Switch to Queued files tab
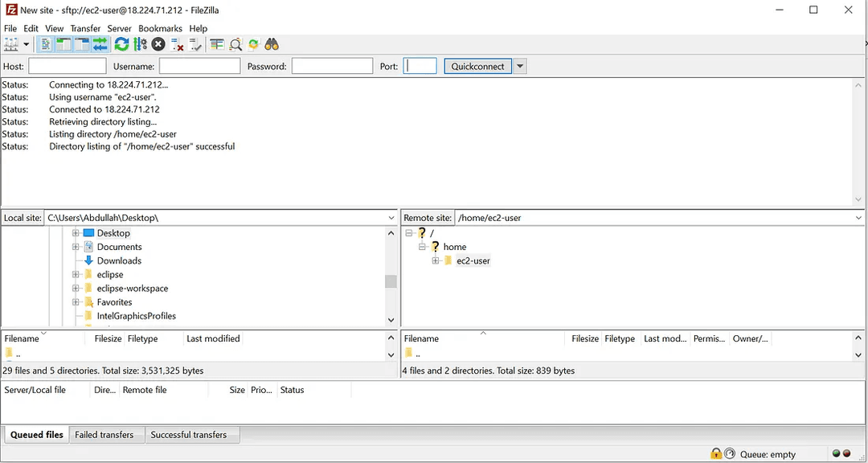This screenshot has height=463, width=868. (x=36, y=435)
